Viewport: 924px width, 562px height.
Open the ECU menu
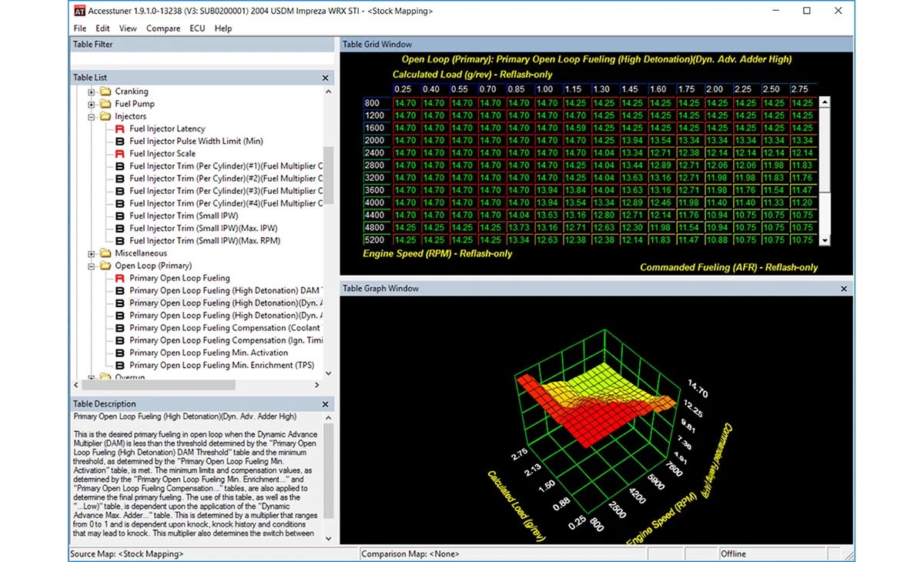pyautogui.click(x=197, y=28)
